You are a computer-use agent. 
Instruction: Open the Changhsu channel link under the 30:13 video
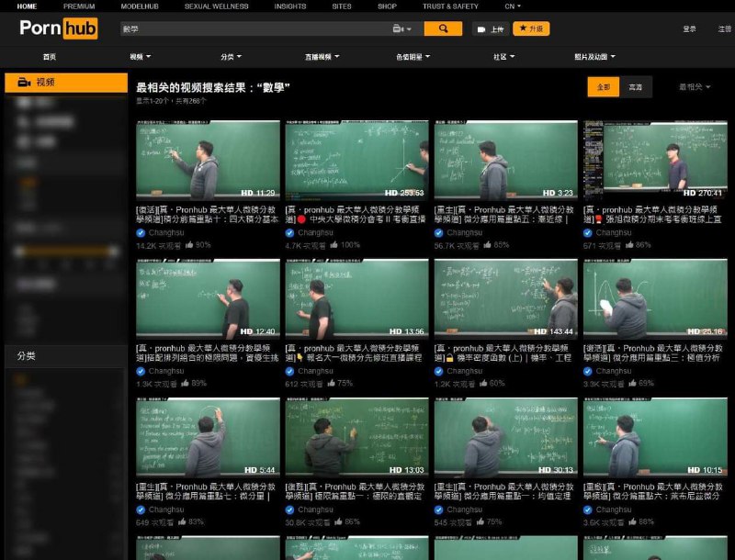[x=465, y=510]
